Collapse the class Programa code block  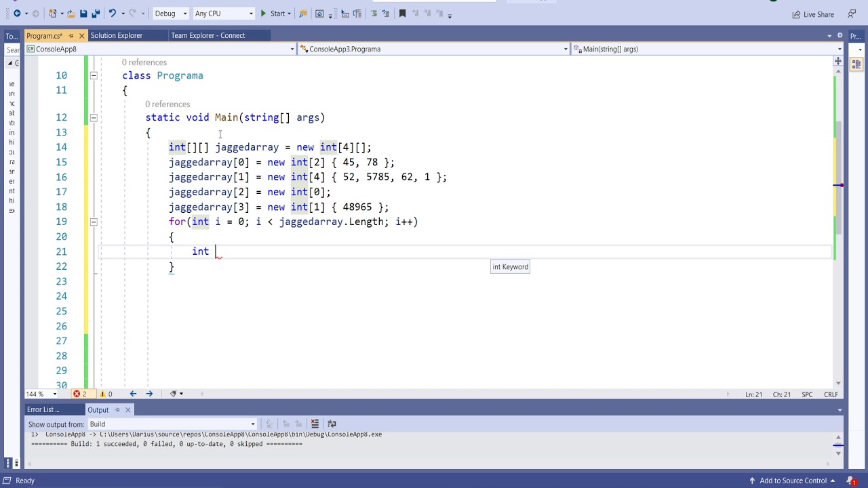(94, 76)
